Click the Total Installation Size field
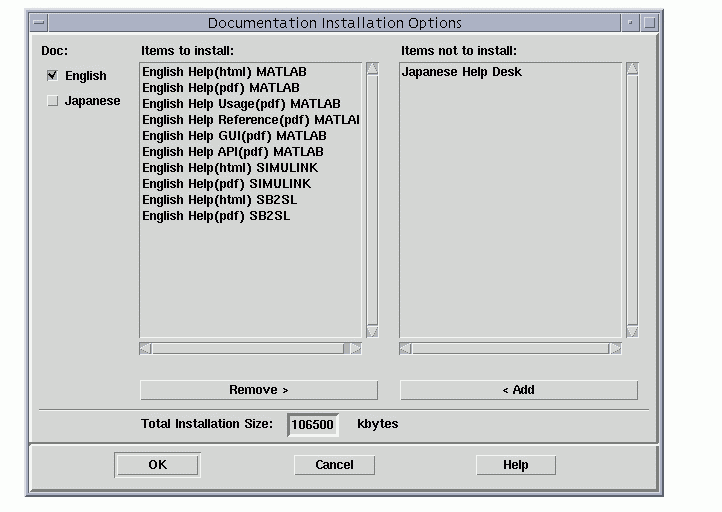This screenshot has height=512, width=722. (313, 425)
